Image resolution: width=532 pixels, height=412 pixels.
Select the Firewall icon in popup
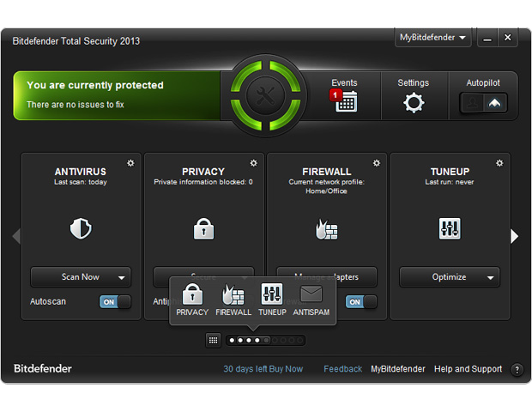(233, 294)
